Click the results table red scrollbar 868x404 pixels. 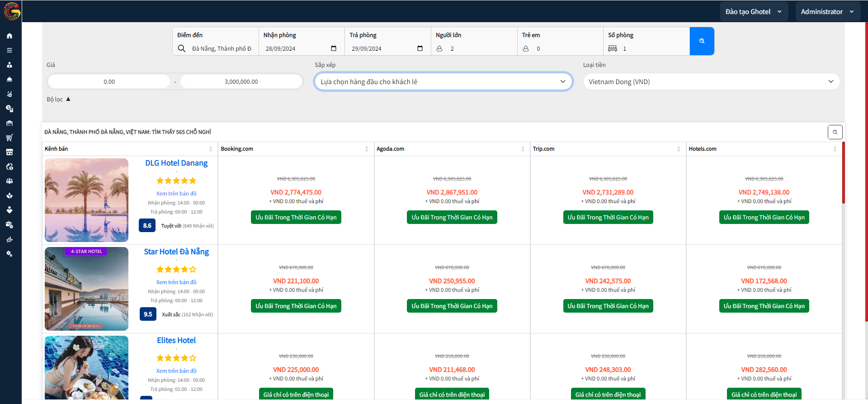pyautogui.click(x=844, y=172)
